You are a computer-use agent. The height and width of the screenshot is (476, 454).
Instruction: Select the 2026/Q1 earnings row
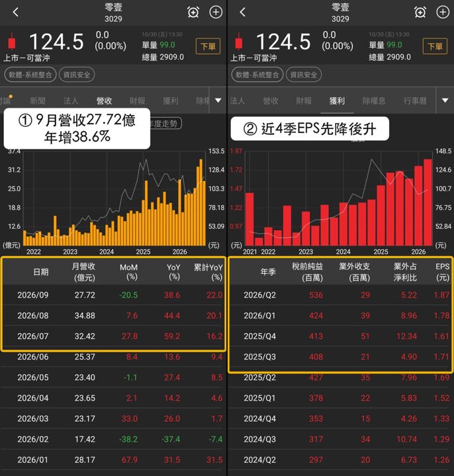[x=341, y=315]
